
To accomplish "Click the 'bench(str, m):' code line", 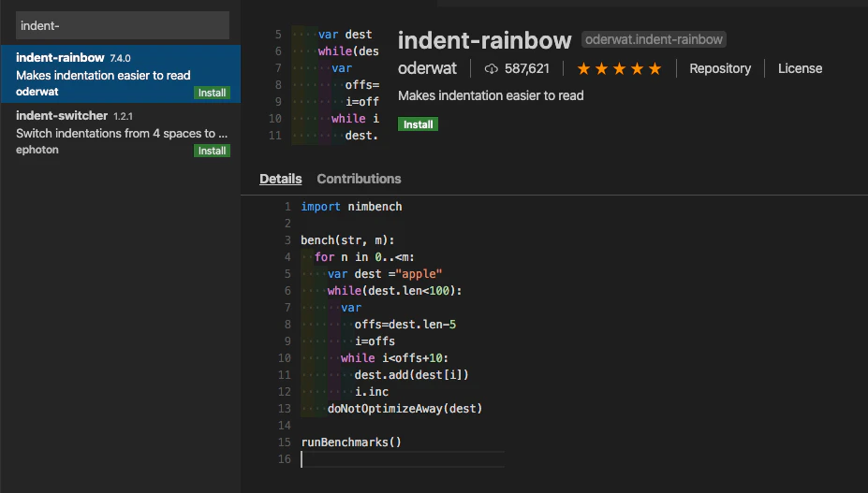I will [x=347, y=240].
